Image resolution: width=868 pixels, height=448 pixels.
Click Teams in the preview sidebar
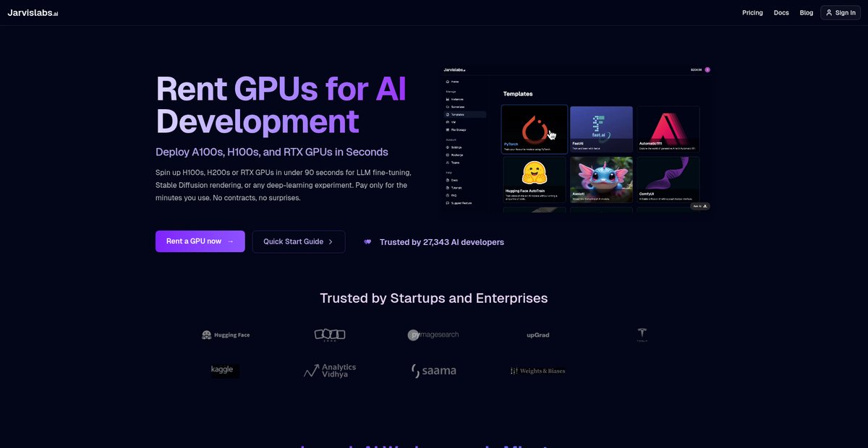tap(454, 163)
